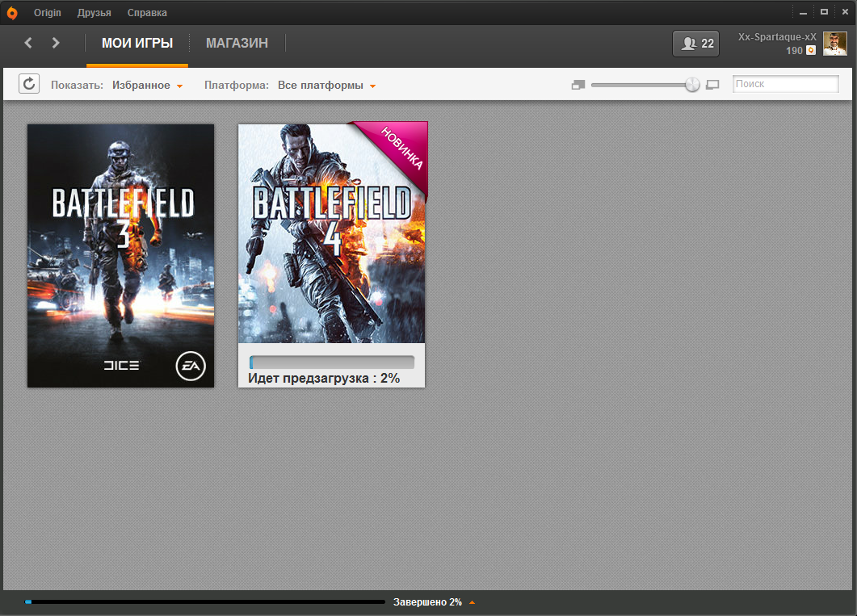The image size is (857, 616).
Task: Click the refresh game library icon
Action: click(x=29, y=84)
